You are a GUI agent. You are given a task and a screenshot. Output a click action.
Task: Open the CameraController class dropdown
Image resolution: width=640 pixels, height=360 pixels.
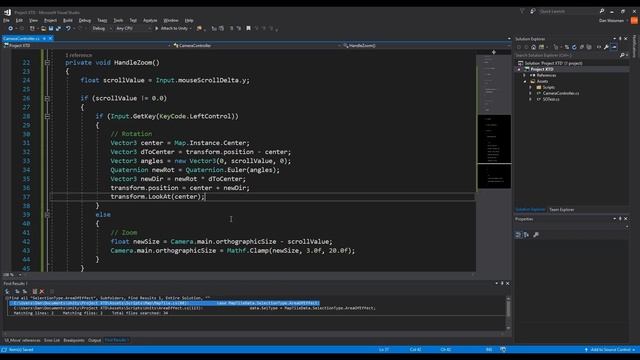tap(256, 46)
